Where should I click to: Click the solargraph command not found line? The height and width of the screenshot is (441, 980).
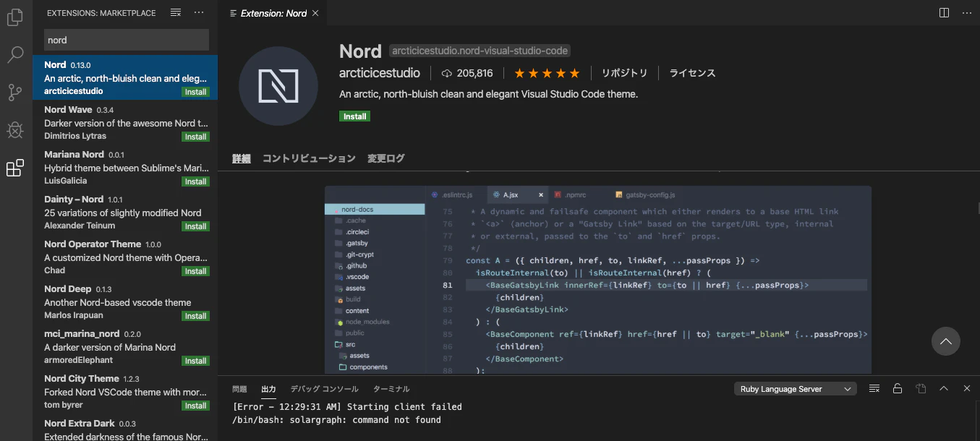[x=336, y=420]
